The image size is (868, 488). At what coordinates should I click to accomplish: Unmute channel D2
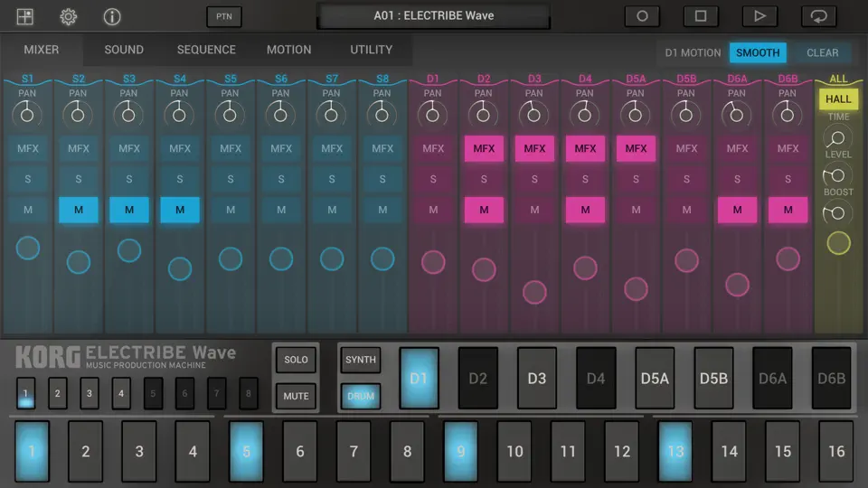click(x=484, y=210)
